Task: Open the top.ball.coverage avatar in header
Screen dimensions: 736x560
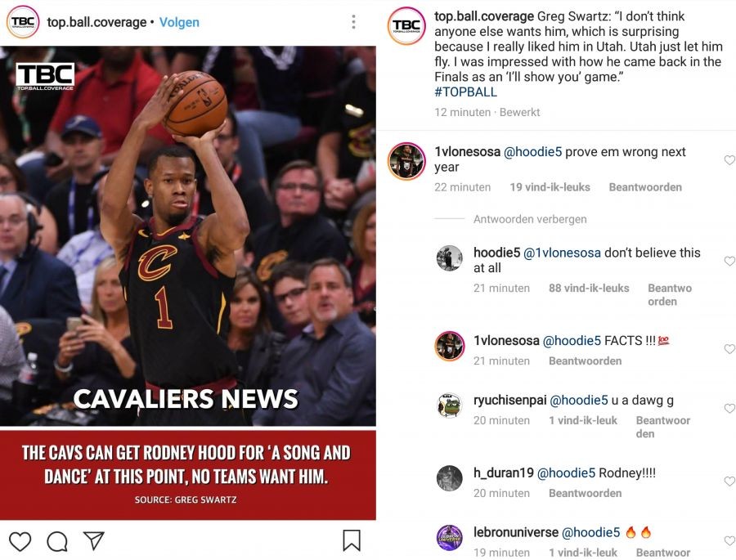Action: pyautogui.click(x=23, y=22)
